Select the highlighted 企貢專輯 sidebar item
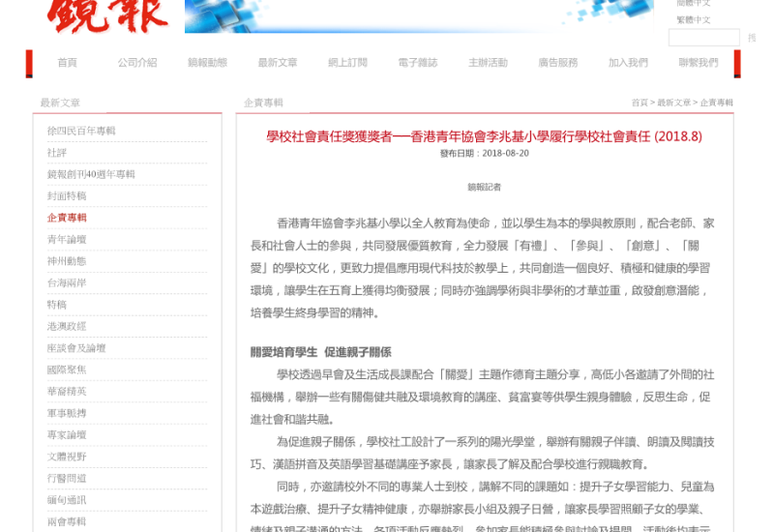The image size is (774, 532). pos(67,218)
